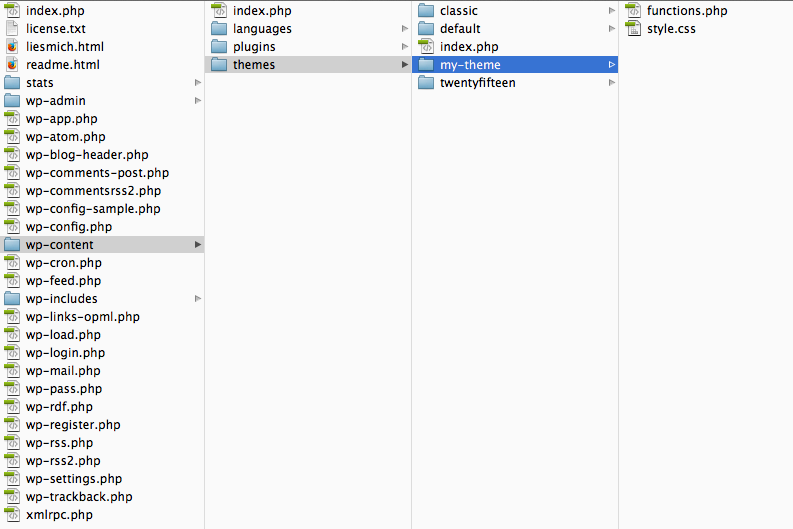Select index.php listed below the default folder

click(x=469, y=47)
